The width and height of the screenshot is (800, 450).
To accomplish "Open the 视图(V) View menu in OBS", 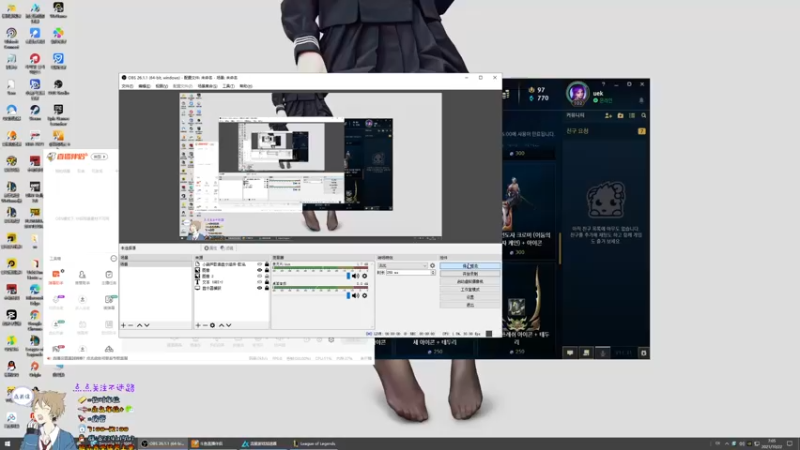I will pos(161,86).
